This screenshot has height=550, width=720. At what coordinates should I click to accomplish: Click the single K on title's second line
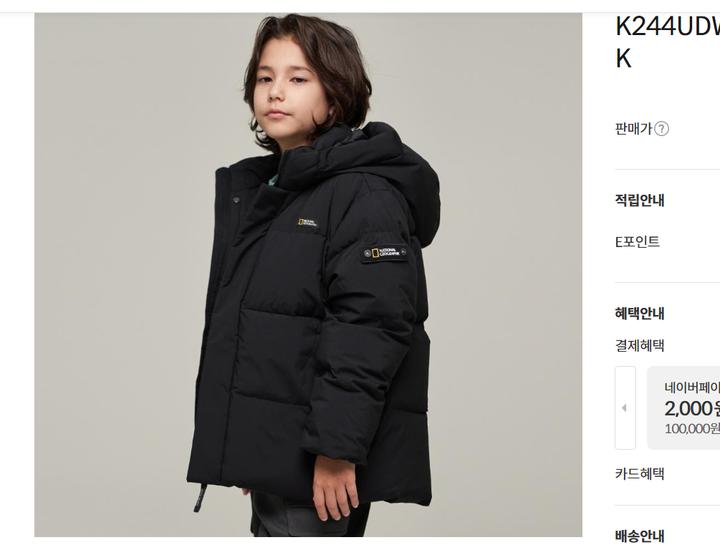point(623,59)
